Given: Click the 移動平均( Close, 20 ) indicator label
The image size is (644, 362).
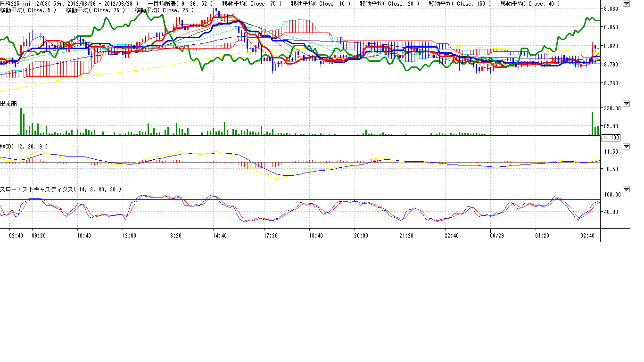Looking at the screenshot, I should tap(389, 4).
